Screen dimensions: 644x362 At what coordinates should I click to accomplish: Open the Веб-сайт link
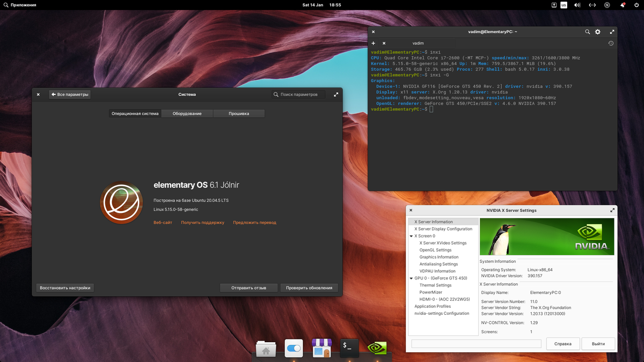point(163,222)
